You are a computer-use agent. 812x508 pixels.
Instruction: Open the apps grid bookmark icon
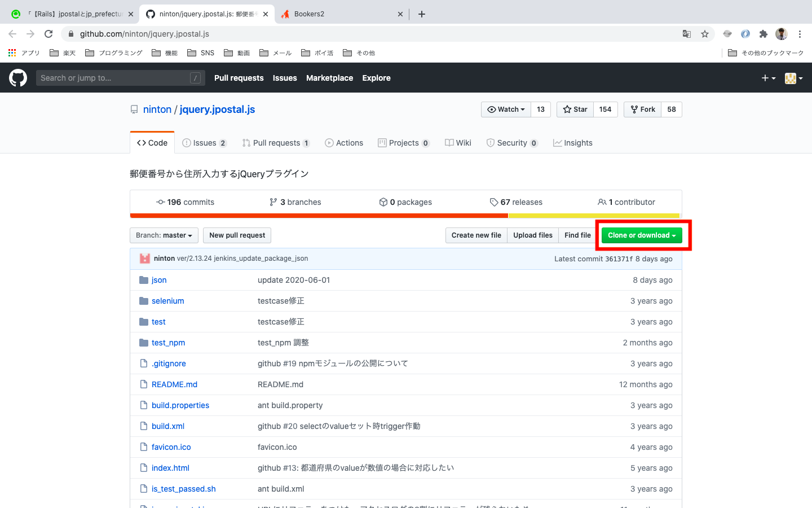(x=12, y=52)
